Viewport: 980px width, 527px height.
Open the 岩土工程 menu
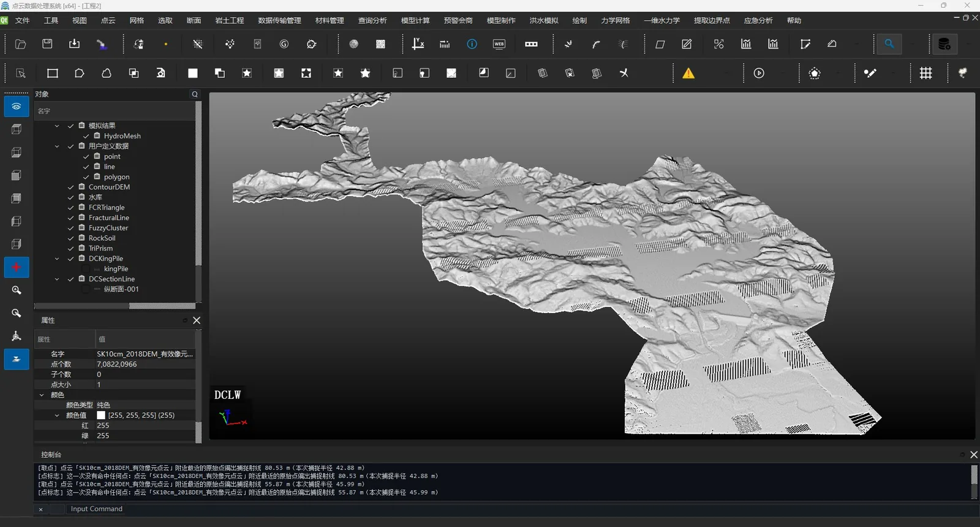click(x=230, y=20)
